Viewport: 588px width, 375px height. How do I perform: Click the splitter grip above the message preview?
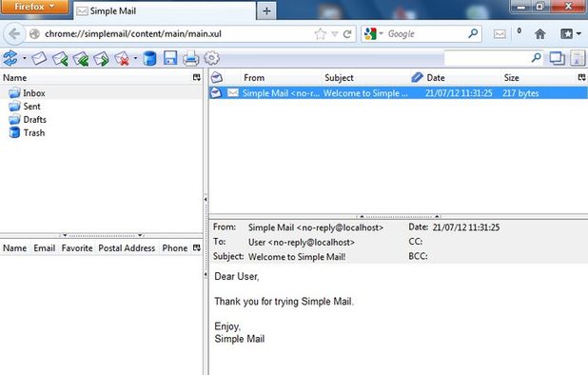pyautogui.click(x=399, y=217)
